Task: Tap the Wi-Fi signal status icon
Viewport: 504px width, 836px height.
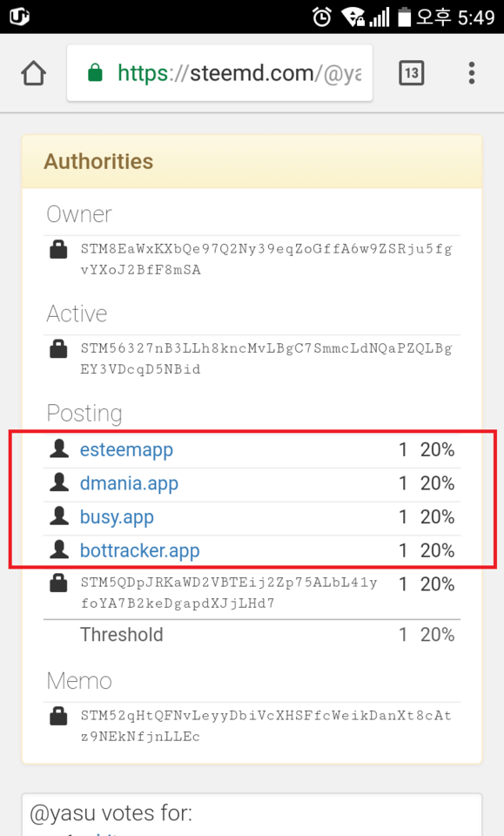Action: (353, 17)
